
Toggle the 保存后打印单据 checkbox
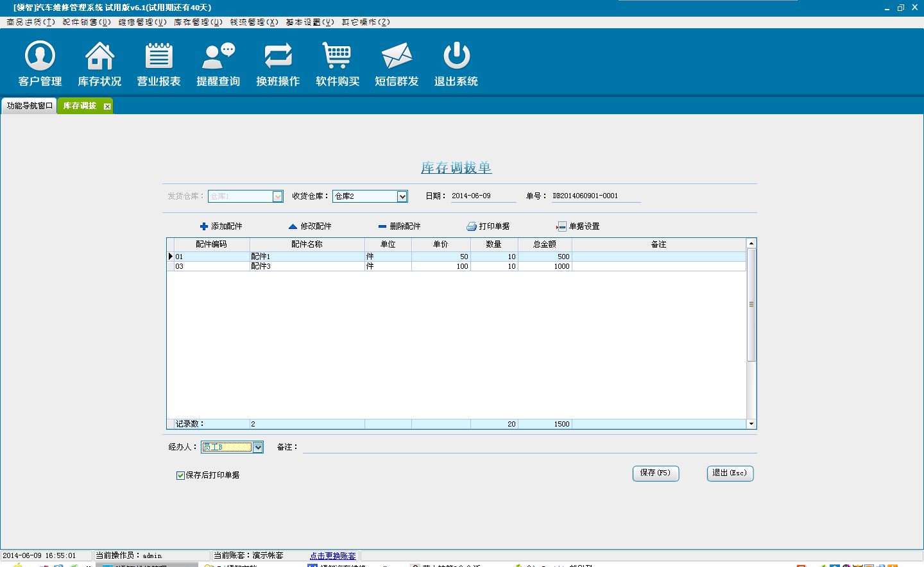[x=180, y=475]
